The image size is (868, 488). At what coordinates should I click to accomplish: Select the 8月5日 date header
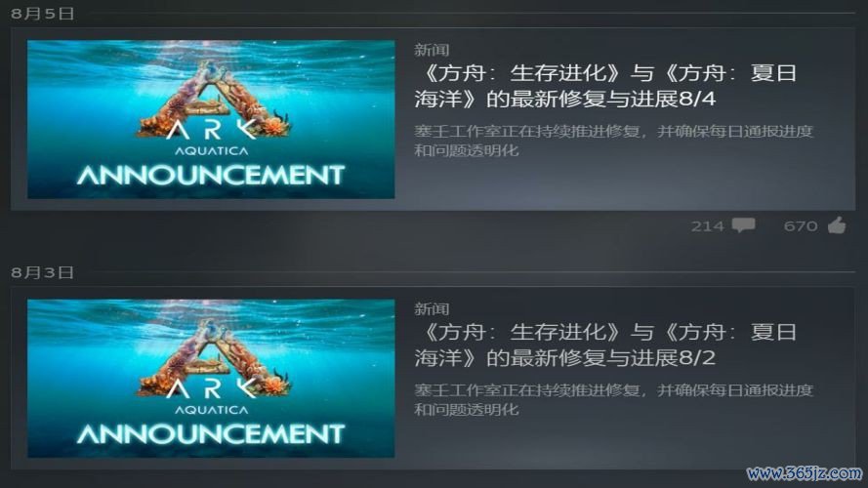pyautogui.click(x=43, y=14)
